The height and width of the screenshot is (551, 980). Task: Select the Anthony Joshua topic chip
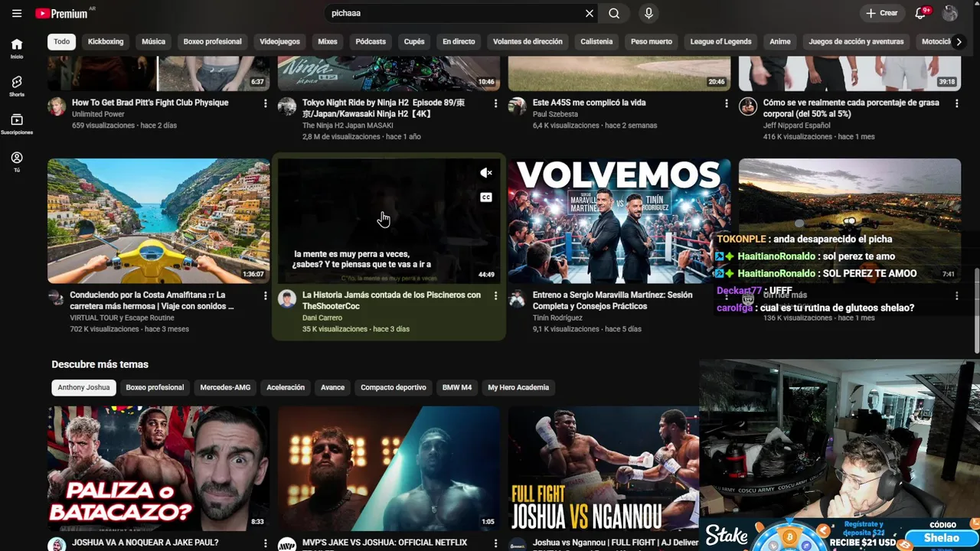(x=83, y=387)
